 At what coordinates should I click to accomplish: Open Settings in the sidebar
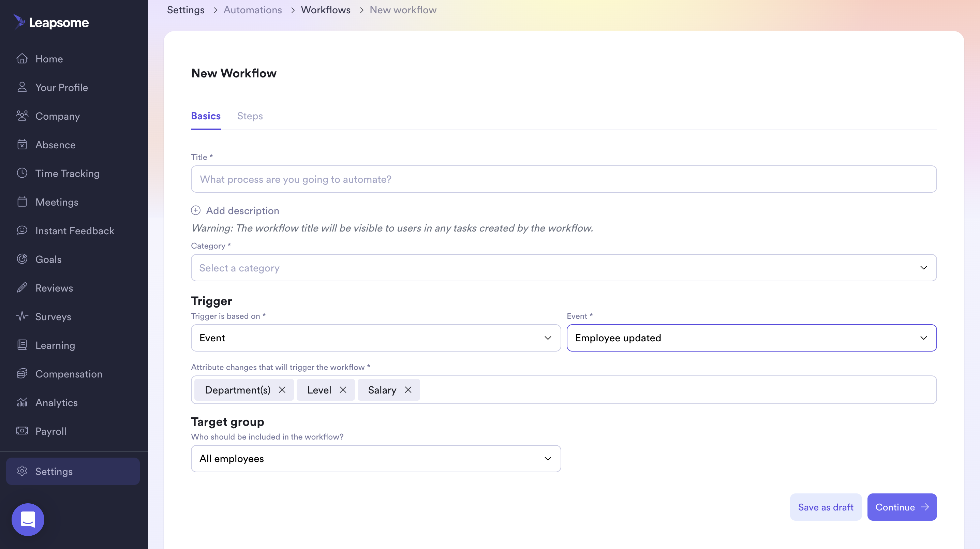(x=73, y=471)
